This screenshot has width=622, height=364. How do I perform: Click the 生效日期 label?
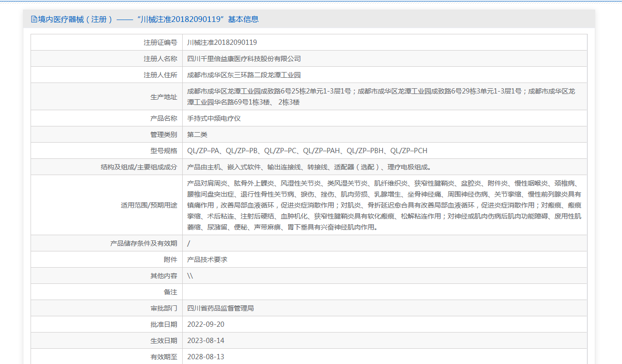coord(164,341)
